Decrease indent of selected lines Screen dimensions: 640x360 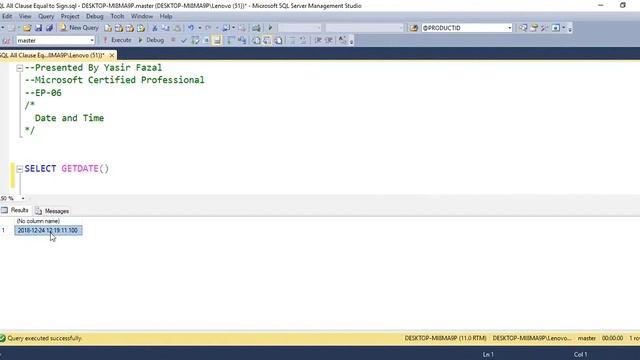318,40
